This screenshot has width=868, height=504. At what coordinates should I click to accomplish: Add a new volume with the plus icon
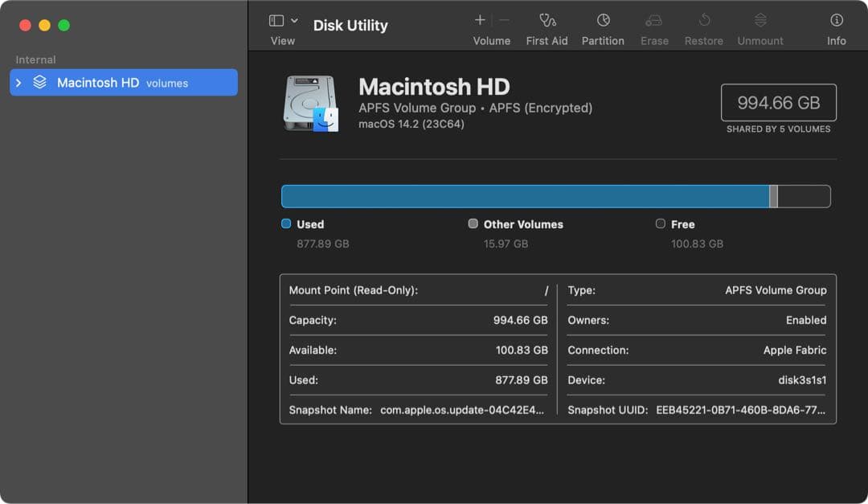point(480,19)
